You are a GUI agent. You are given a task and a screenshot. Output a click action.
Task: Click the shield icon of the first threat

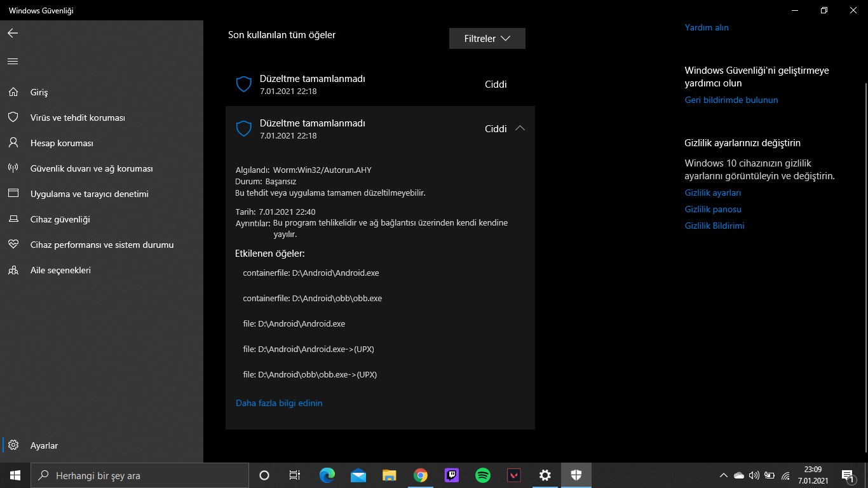click(x=244, y=85)
